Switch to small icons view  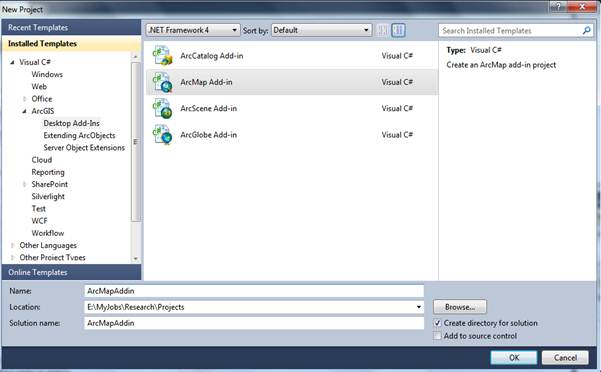[382, 30]
